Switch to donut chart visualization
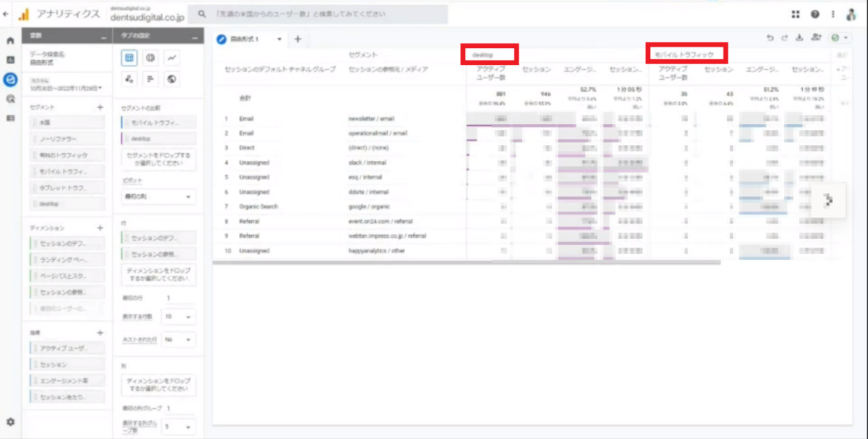The image size is (868, 439). tap(151, 58)
